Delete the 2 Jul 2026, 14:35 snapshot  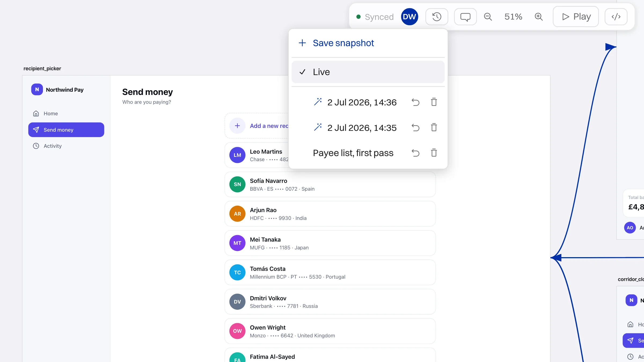point(434,128)
